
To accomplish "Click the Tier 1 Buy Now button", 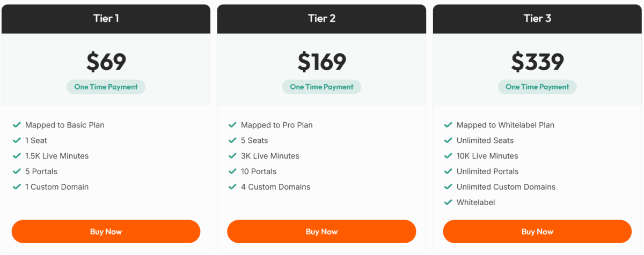I will [x=106, y=231].
